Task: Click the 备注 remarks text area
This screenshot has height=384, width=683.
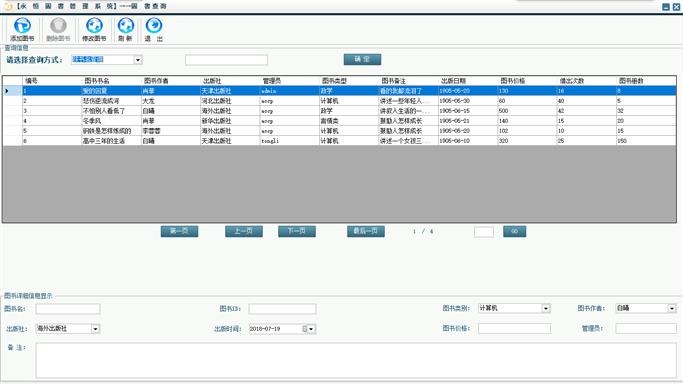Action: pyautogui.click(x=356, y=360)
